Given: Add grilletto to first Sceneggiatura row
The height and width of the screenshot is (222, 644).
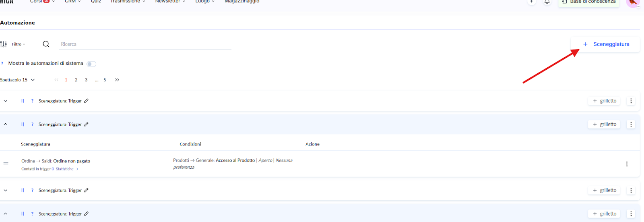Looking at the screenshot, I should [x=604, y=101].
